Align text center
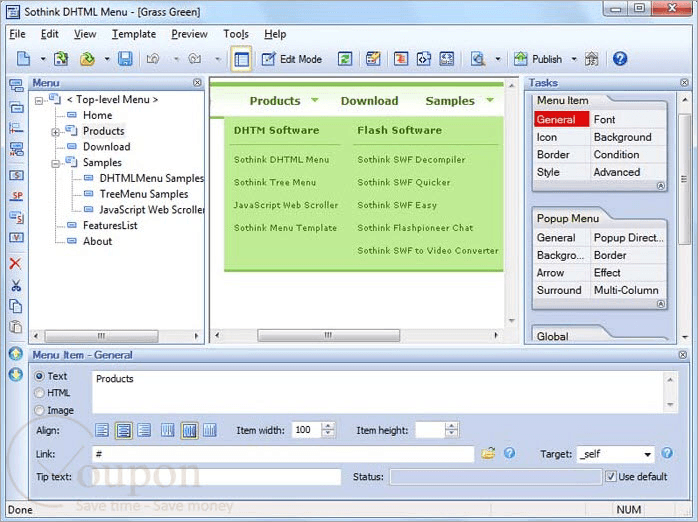The width and height of the screenshot is (698, 522). click(123, 430)
